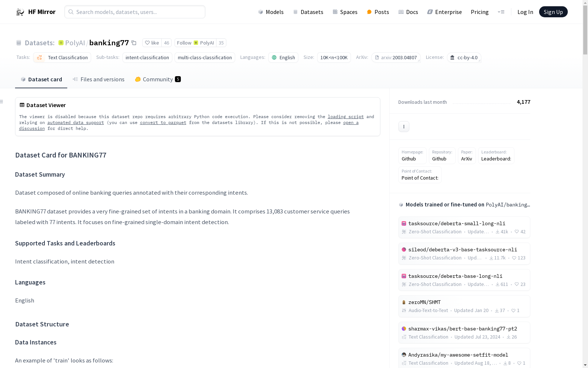588x368 pixels.
Task: Click the 'Dataset Card for BANKING77' heading
Action: pyautogui.click(x=61, y=155)
